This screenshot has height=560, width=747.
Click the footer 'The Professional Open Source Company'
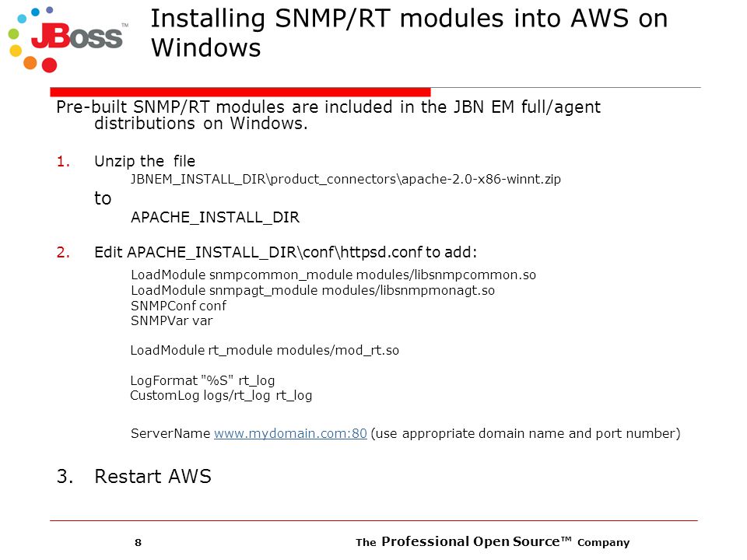pyautogui.click(x=493, y=542)
